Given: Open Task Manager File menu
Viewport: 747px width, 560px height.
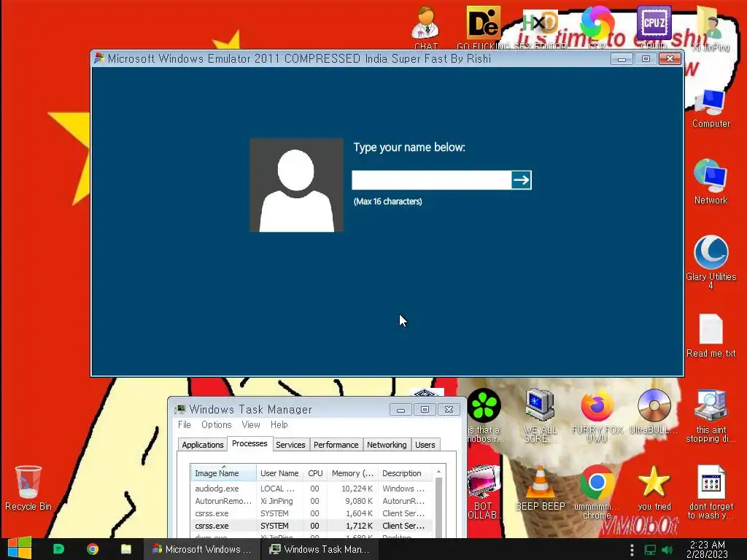Looking at the screenshot, I should (x=185, y=425).
